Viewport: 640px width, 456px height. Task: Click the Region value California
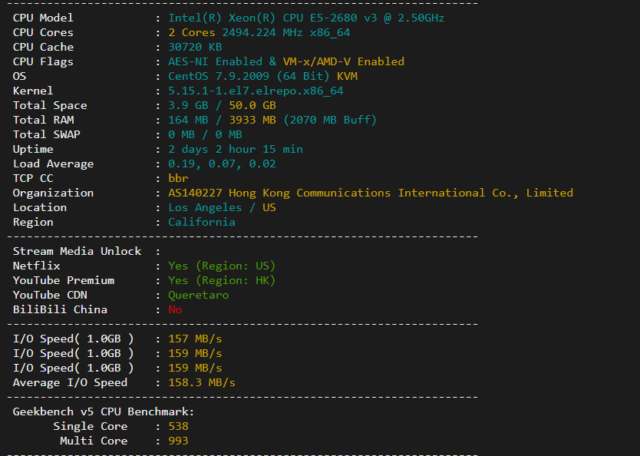pyautogui.click(x=202, y=222)
